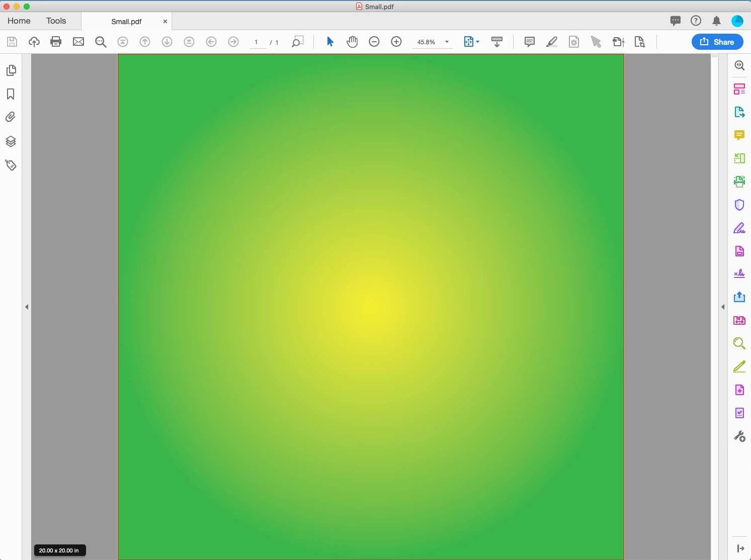View notifications bell

(x=717, y=21)
